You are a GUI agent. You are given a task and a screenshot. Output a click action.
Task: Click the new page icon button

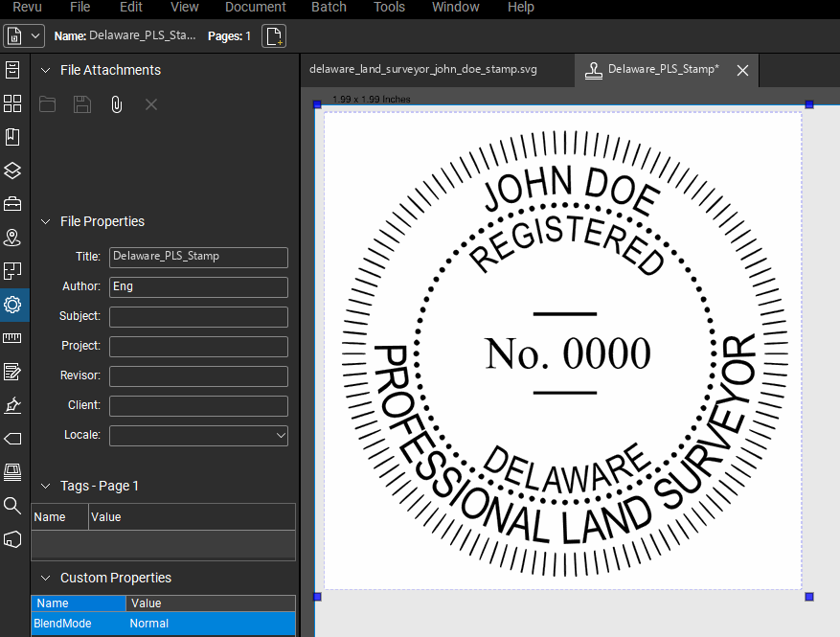(x=274, y=36)
